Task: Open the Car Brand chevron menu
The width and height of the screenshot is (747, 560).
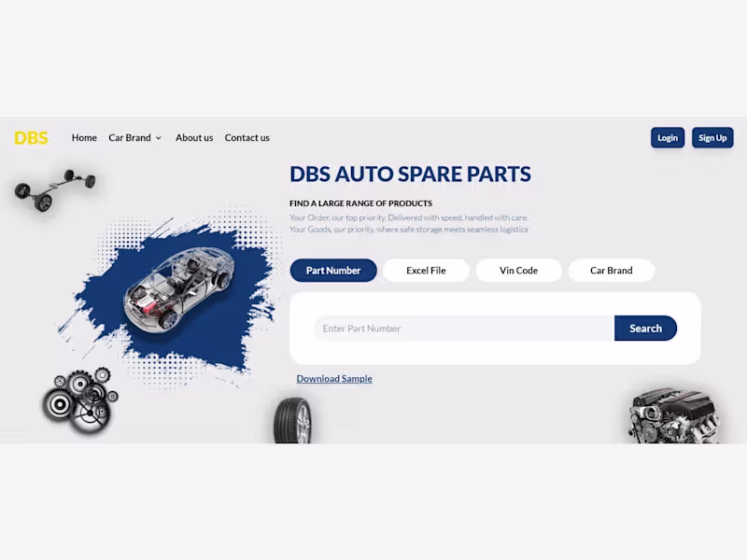Action: click(x=159, y=137)
